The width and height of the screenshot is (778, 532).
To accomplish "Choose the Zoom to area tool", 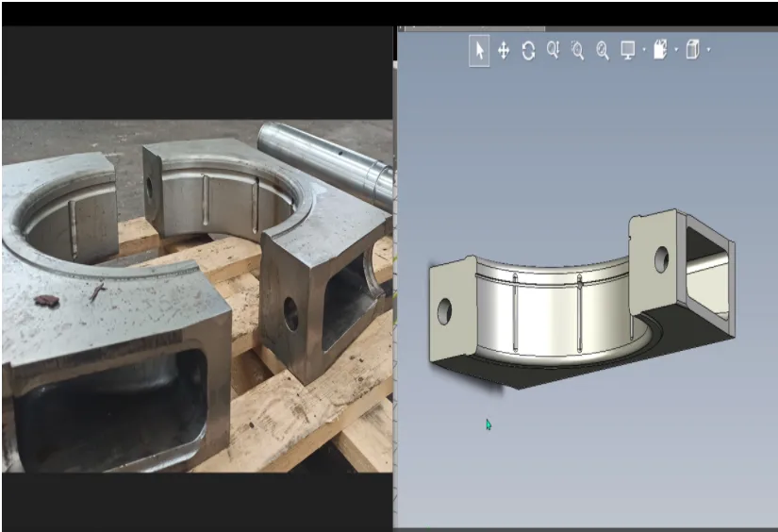I will coord(577,50).
